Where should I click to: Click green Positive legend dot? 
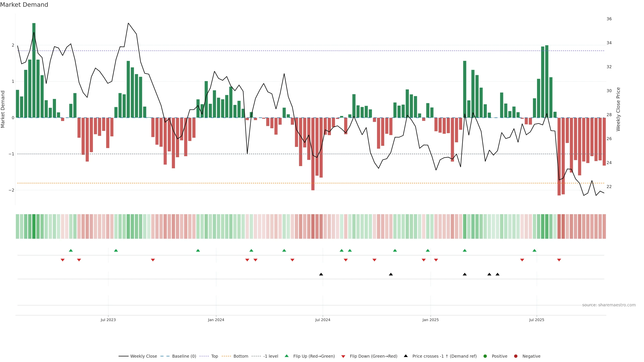[485, 356]
